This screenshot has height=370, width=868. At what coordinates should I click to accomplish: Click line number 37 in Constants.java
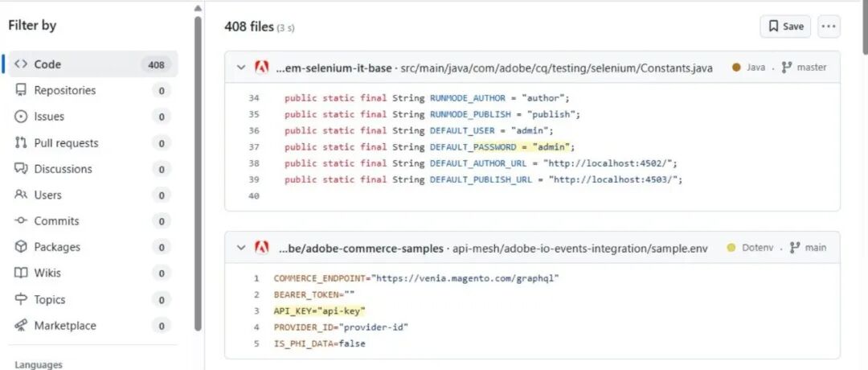253,147
